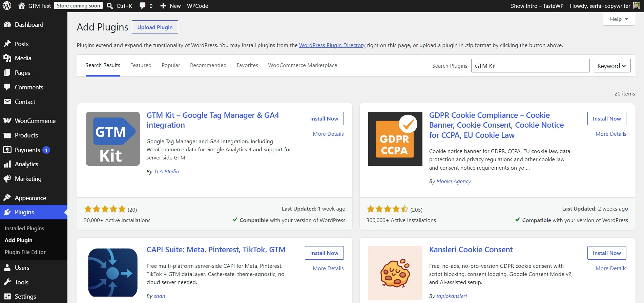Click the Appearance paintbrush icon

pyautogui.click(x=7, y=198)
